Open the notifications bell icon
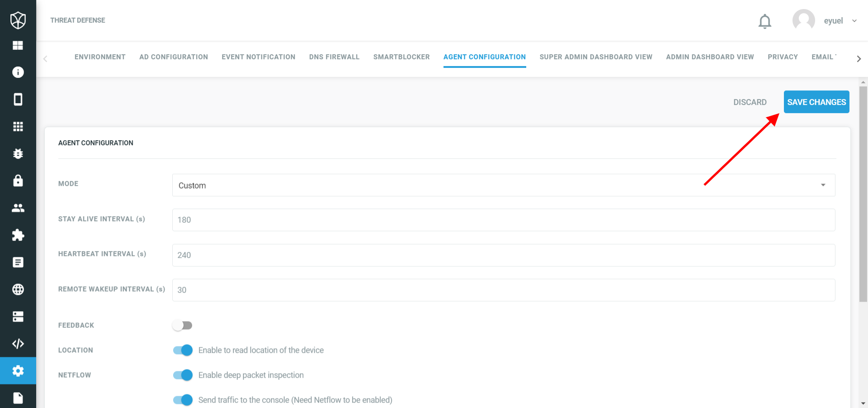The image size is (868, 408). [x=765, y=21]
